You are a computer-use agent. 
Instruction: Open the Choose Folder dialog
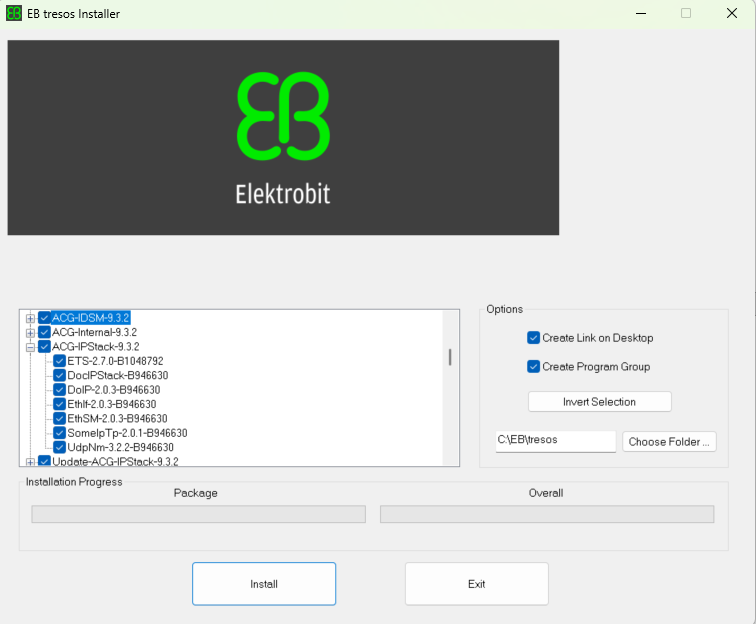(x=669, y=442)
